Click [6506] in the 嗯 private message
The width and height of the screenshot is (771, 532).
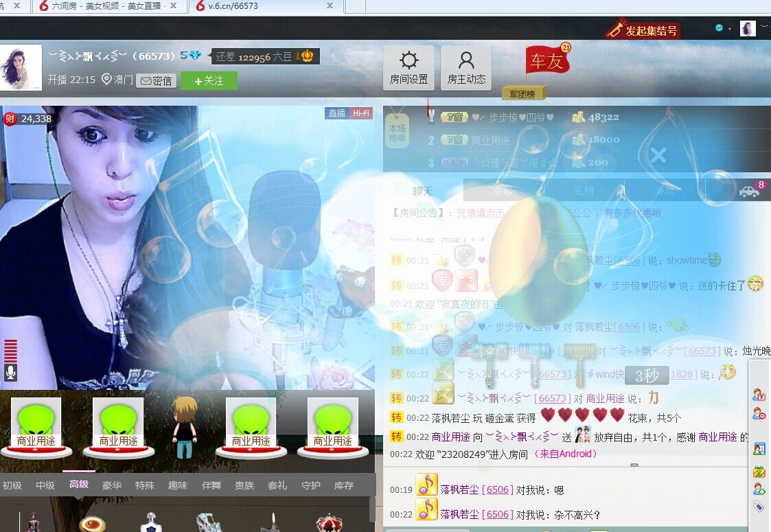498,489
